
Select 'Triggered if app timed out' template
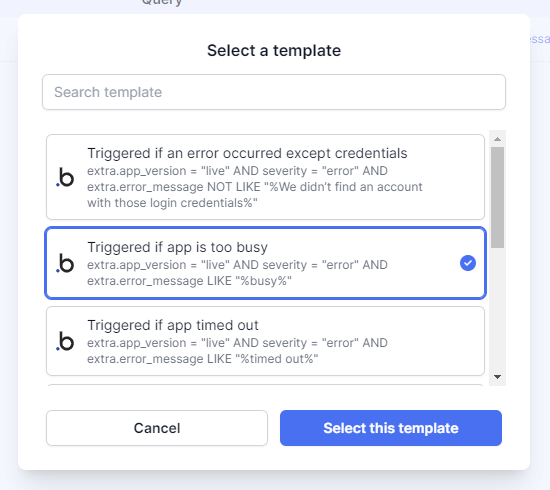265,341
